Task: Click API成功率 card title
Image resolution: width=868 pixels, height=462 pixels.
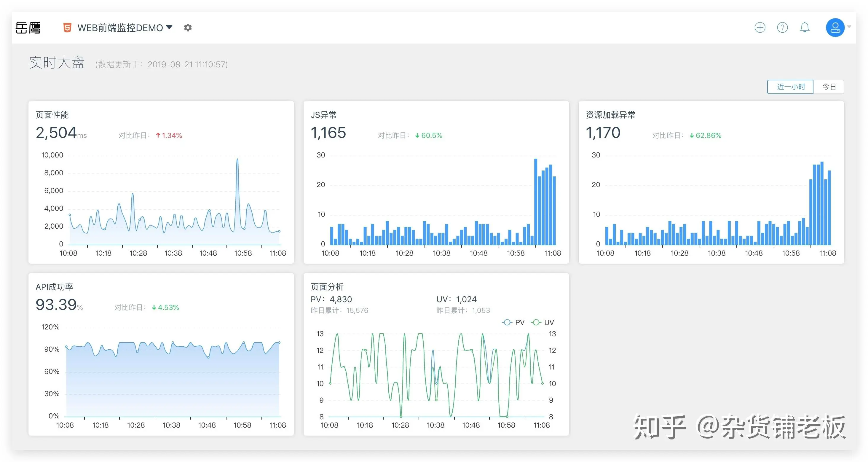Action: pos(54,287)
